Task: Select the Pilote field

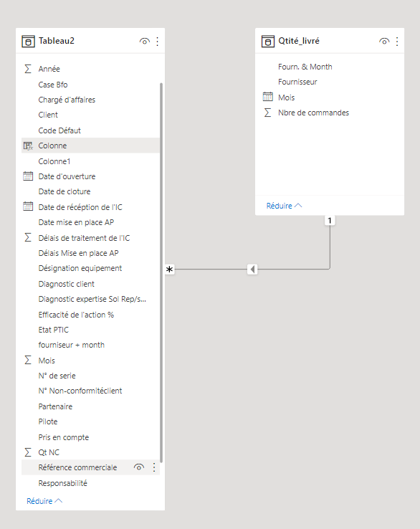Action: pos(90,421)
